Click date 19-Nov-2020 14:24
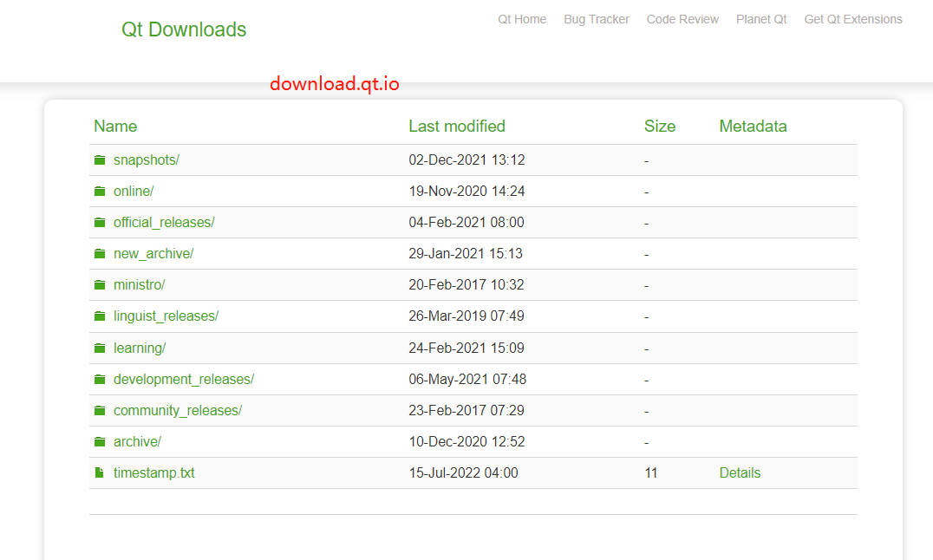 (x=466, y=191)
